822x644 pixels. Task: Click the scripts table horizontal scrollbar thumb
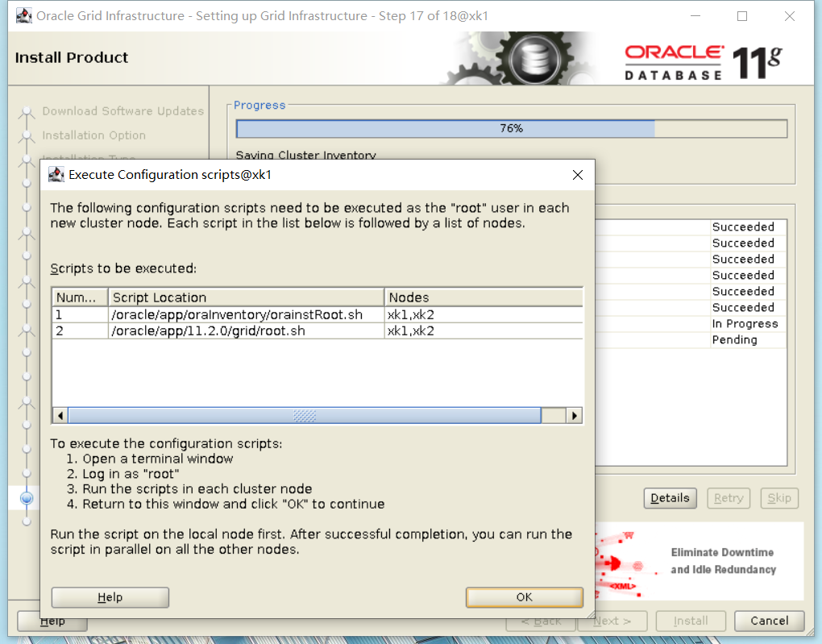pos(305,416)
